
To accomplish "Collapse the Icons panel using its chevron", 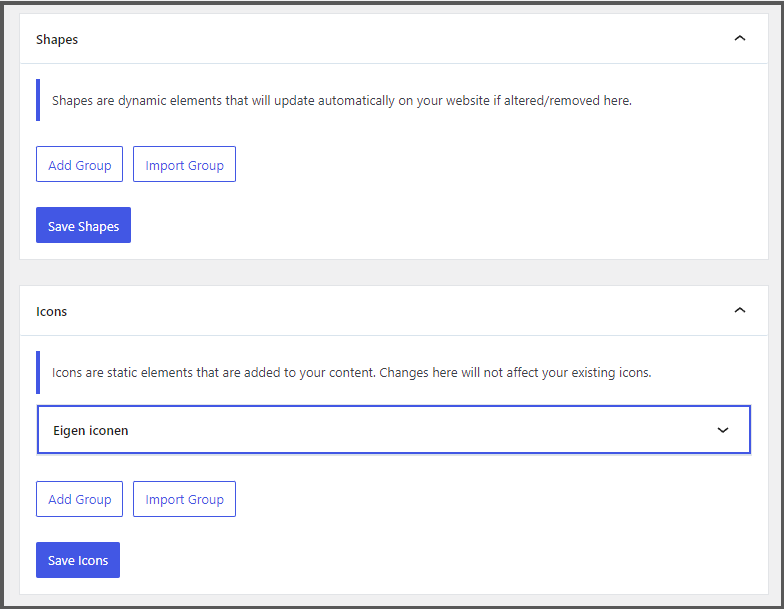I will (x=740, y=311).
